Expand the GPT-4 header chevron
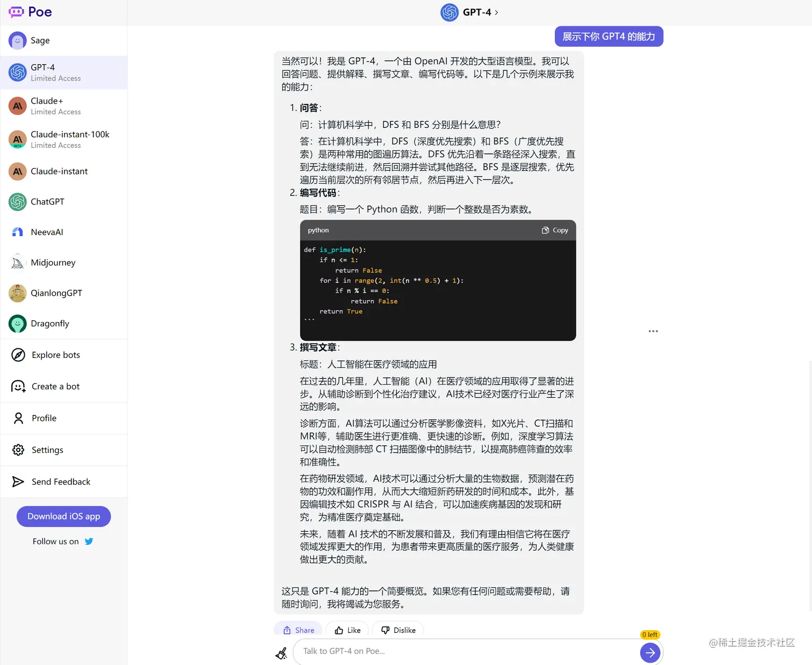The image size is (812, 665). [497, 12]
